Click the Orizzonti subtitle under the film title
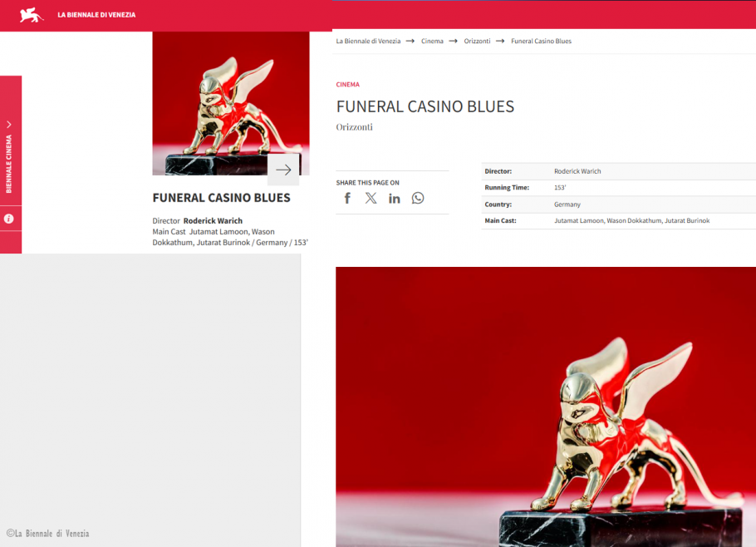This screenshot has width=756, height=547. pos(354,127)
